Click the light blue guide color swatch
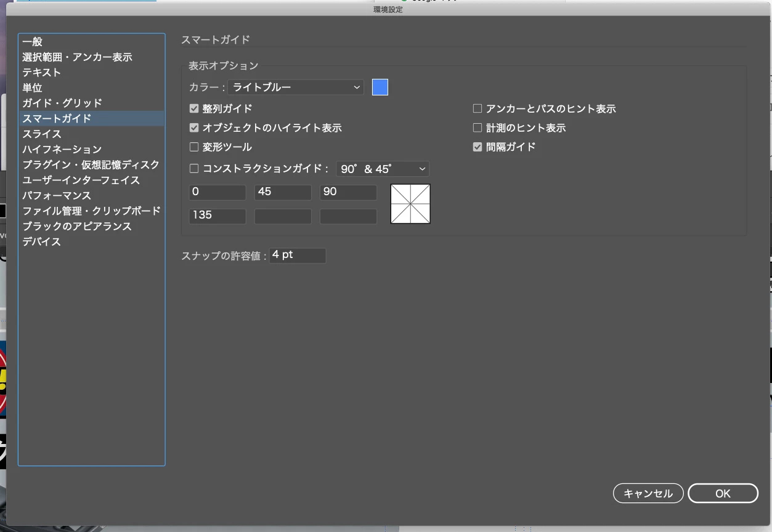The height and width of the screenshot is (532, 772). (x=380, y=87)
